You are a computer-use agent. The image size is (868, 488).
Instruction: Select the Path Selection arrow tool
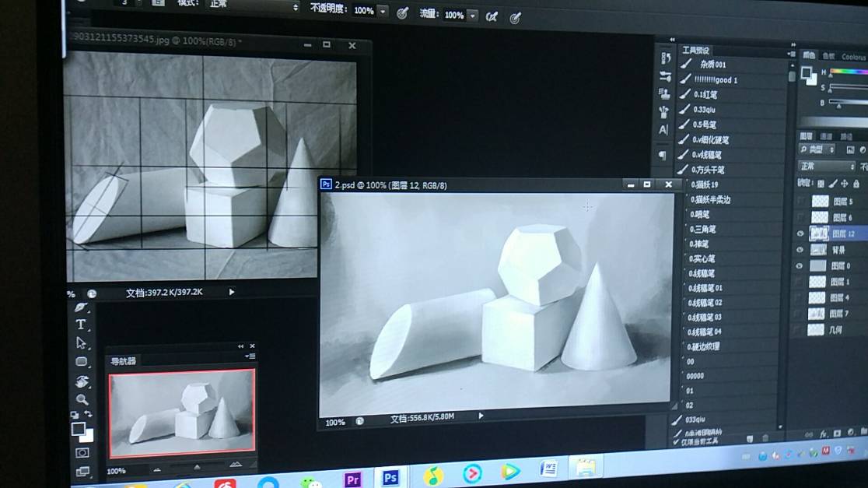pos(82,343)
